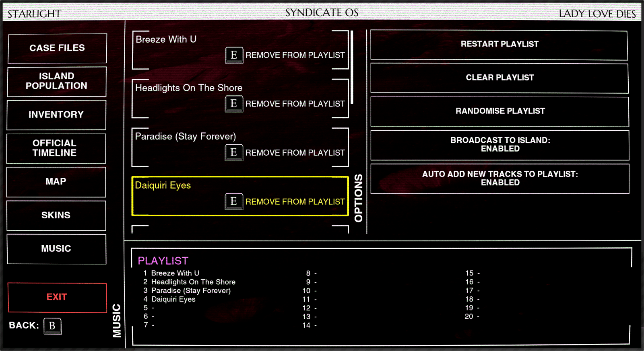This screenshot has width=644, height=351.
Task: Click the vertical OPTIONS label
Action: tap(358, 198)
